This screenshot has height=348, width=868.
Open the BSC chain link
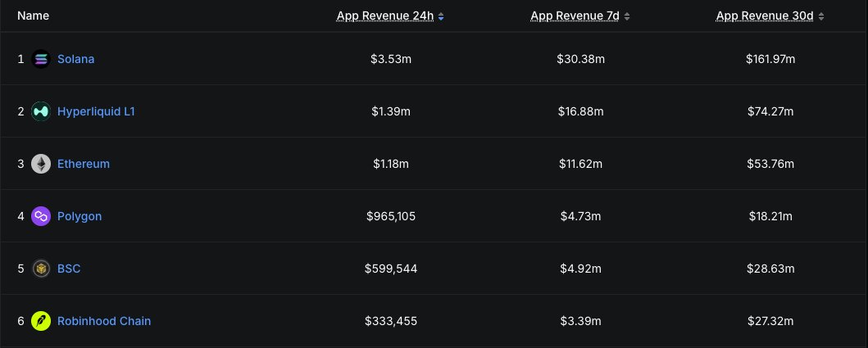[69, 269]
